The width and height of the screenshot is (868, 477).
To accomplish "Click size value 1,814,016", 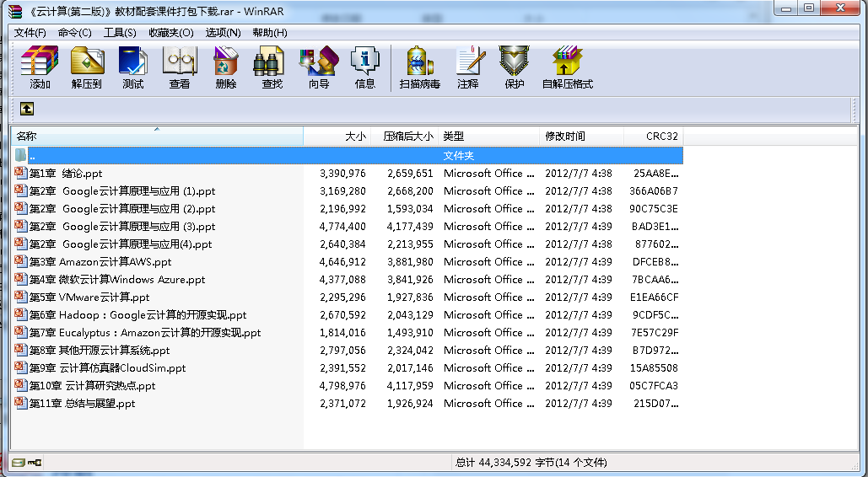I will pyautogui.click(x=342, y=333).
